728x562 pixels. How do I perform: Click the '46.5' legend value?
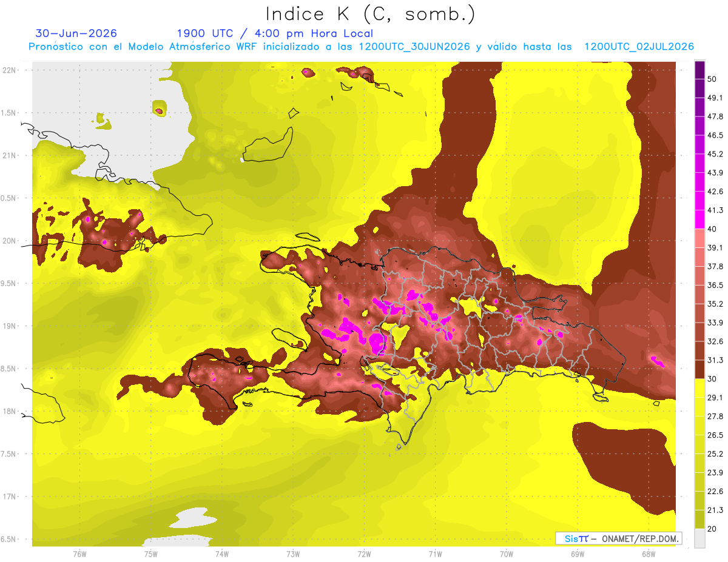pos(715,135)
